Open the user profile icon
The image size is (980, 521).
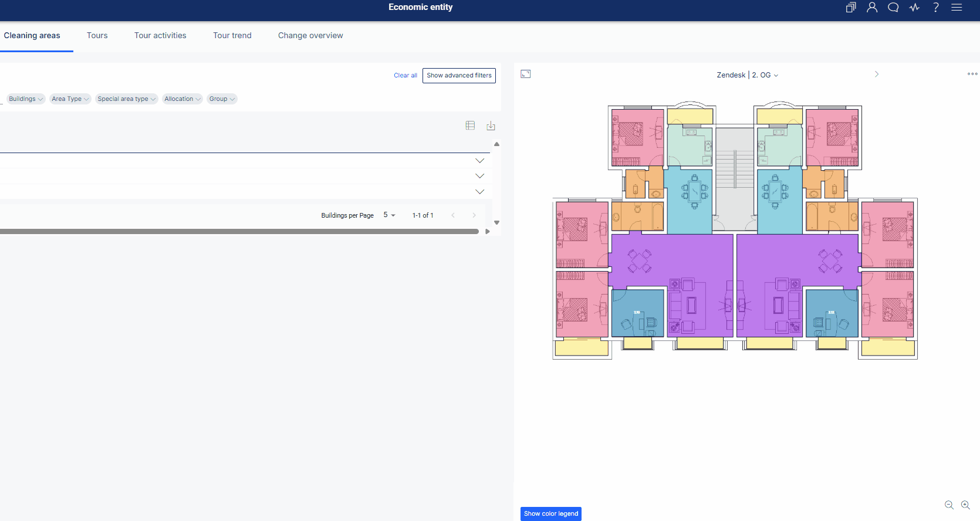[872, 8]
